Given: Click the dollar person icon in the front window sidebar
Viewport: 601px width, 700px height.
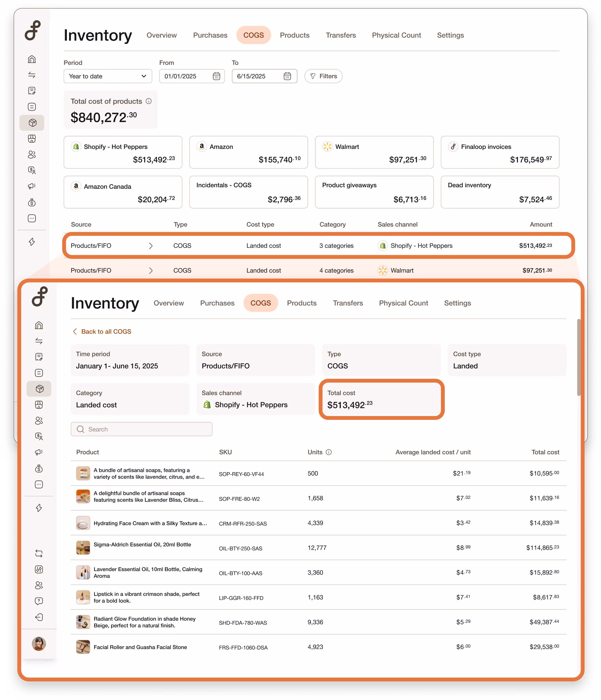Looking at the screenshot, I should 39,436.
